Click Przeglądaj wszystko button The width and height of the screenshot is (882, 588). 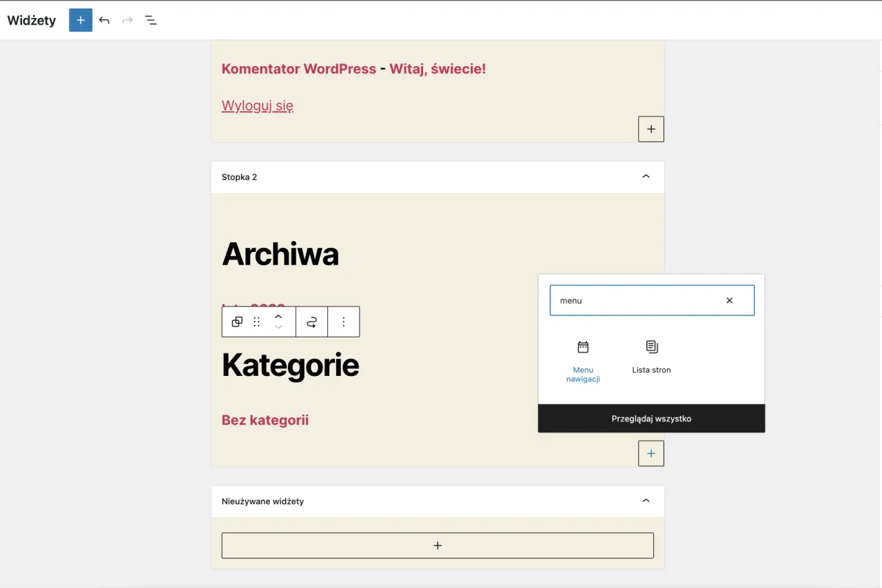(651, 419)
